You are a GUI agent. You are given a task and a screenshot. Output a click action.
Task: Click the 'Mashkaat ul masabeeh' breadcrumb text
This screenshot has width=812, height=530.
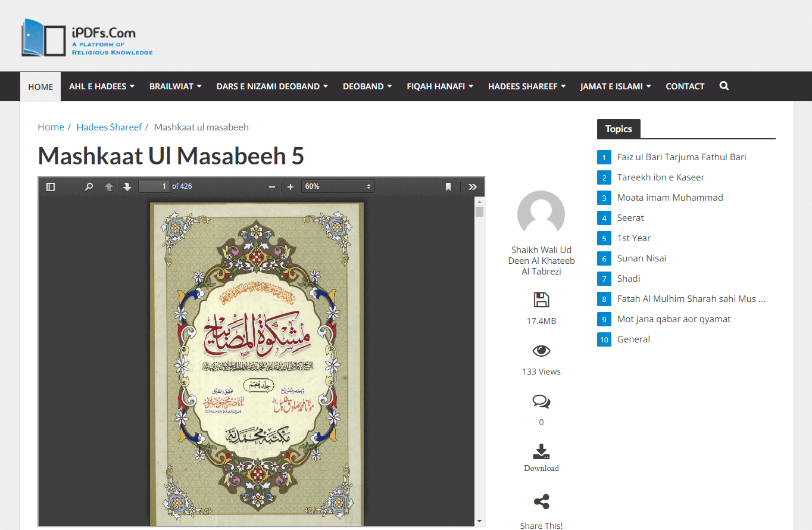coord(201,127)
